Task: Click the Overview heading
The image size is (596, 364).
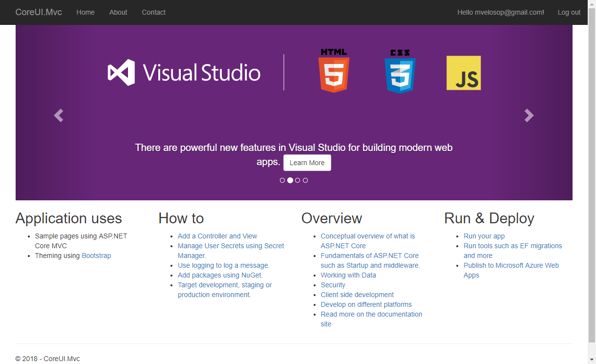Action: pos(332,218)
